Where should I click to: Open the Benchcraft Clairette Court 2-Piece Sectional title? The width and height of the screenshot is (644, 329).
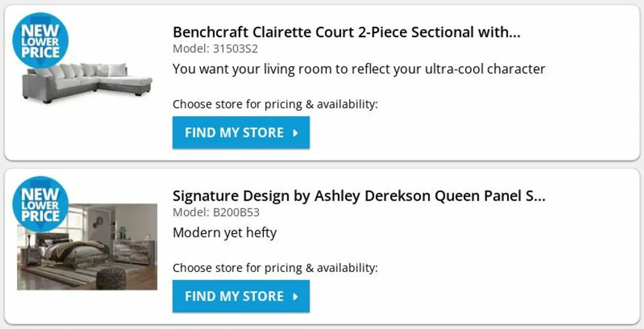click(346, 32)
